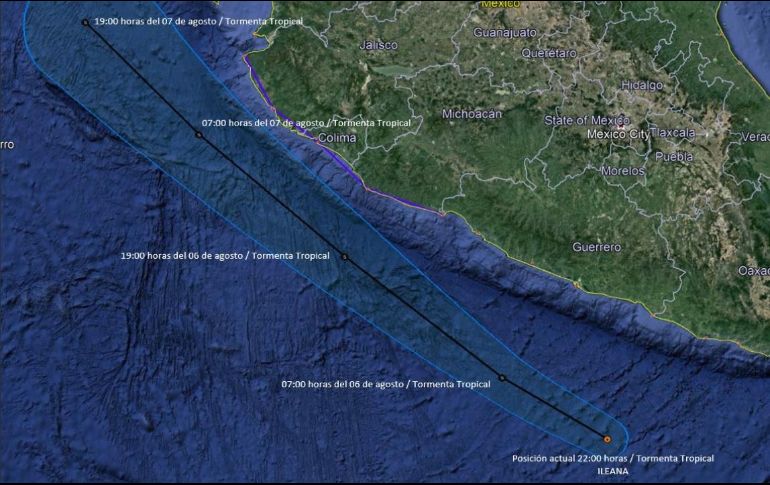770x485 pixels.
Task: Click the Hidalgo state label
Action: tap(642, 85)
